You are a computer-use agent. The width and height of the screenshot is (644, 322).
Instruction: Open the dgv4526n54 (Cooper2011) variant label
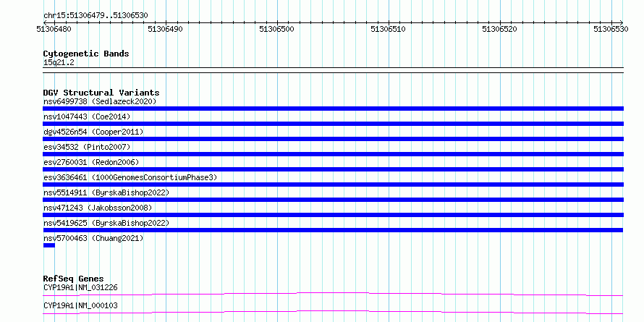pyautogui.click(x=93, y=132)
